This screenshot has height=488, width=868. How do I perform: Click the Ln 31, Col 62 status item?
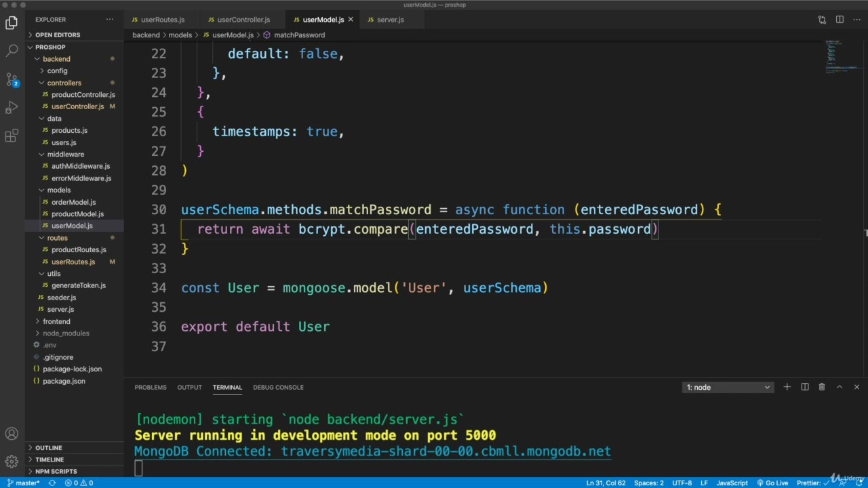click(606, 483)
